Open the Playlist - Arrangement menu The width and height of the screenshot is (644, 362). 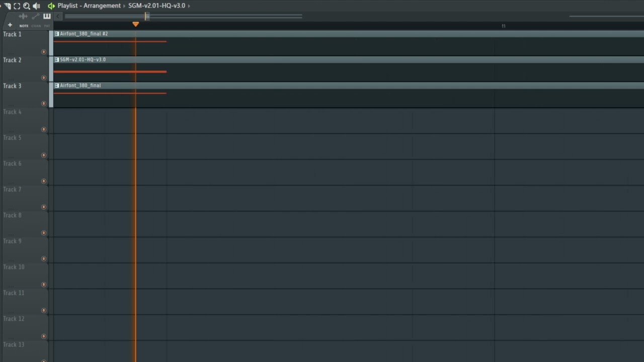coord(89,6)
